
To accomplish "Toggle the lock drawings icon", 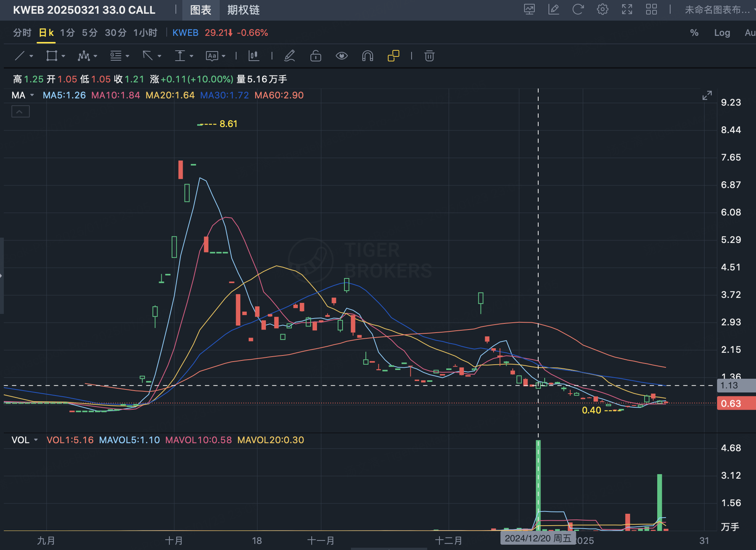I will click(315, 56).
